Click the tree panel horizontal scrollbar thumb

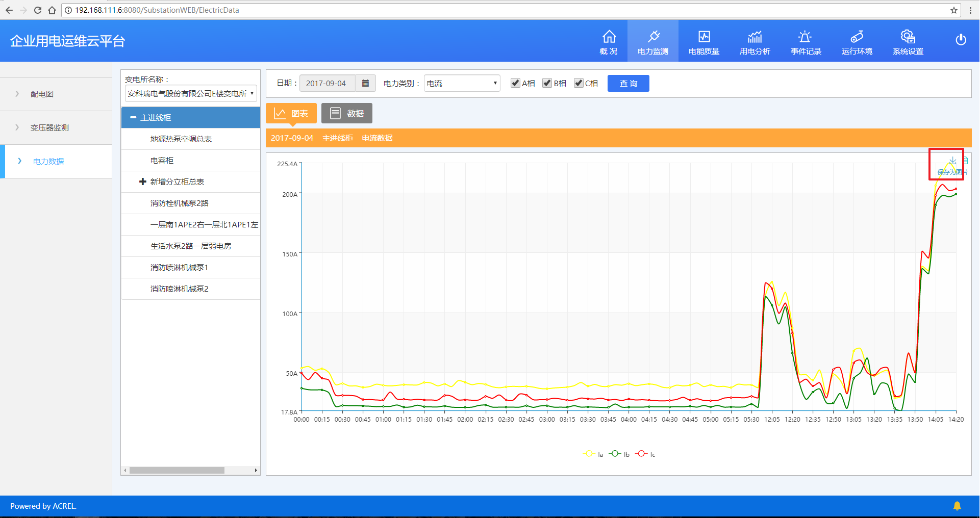point(177,470)
